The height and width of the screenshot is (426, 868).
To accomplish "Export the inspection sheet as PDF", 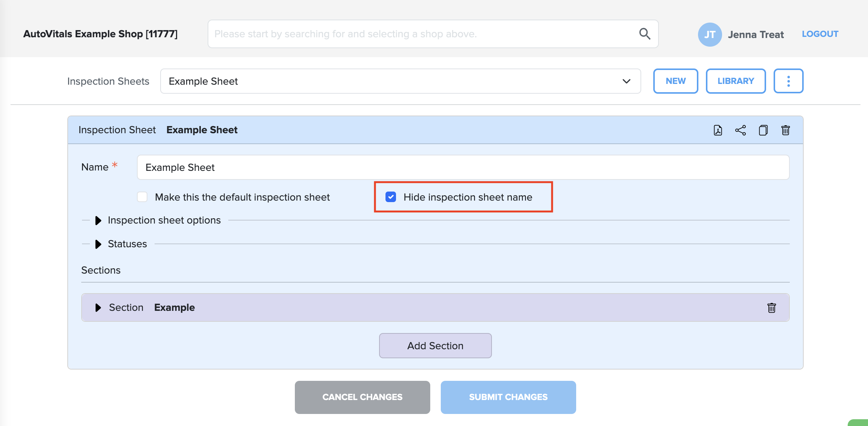I will pyautogui.click(x=718, y=130).
